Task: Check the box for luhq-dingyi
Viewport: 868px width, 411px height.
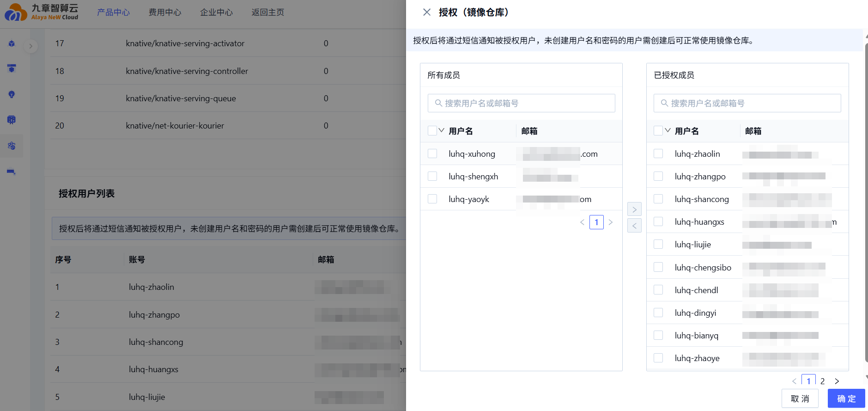Action: coord(658,313)
